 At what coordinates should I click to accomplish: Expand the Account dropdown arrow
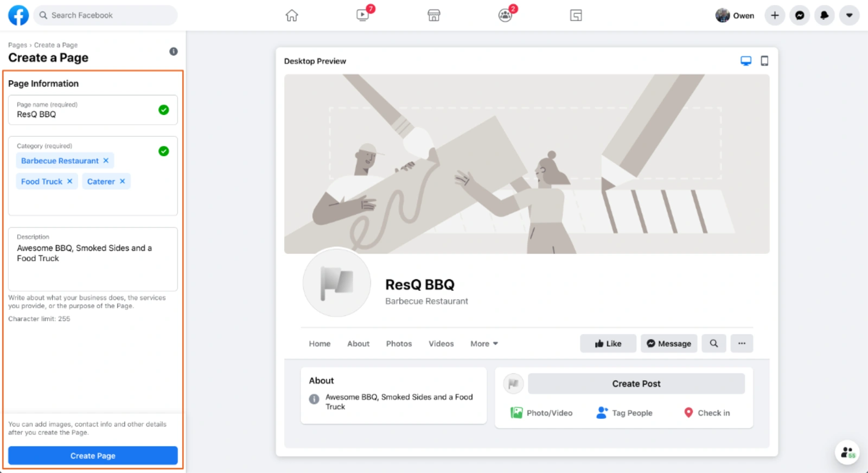point(850,15)
